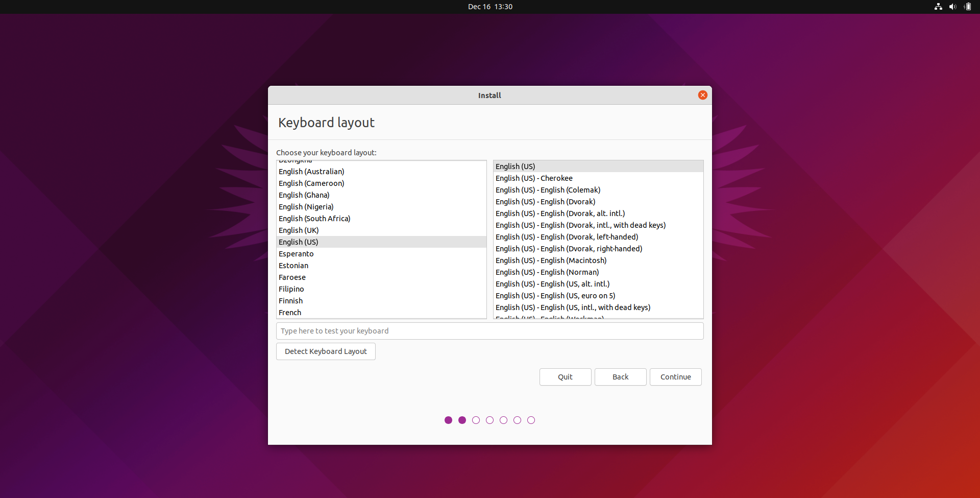Click the Continue button

point(676,377)
